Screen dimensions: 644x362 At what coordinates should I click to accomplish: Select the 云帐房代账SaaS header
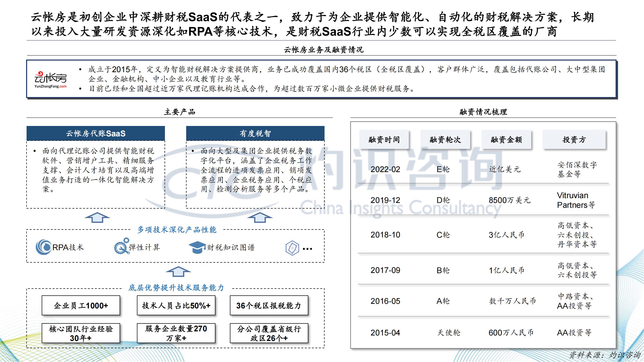click(x=96, y=133)
